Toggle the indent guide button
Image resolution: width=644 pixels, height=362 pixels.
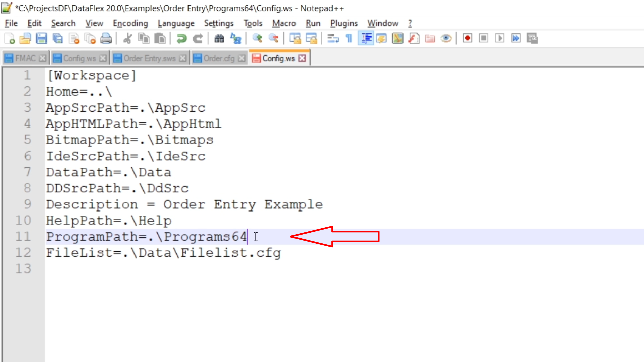click(x=366, y=38)
